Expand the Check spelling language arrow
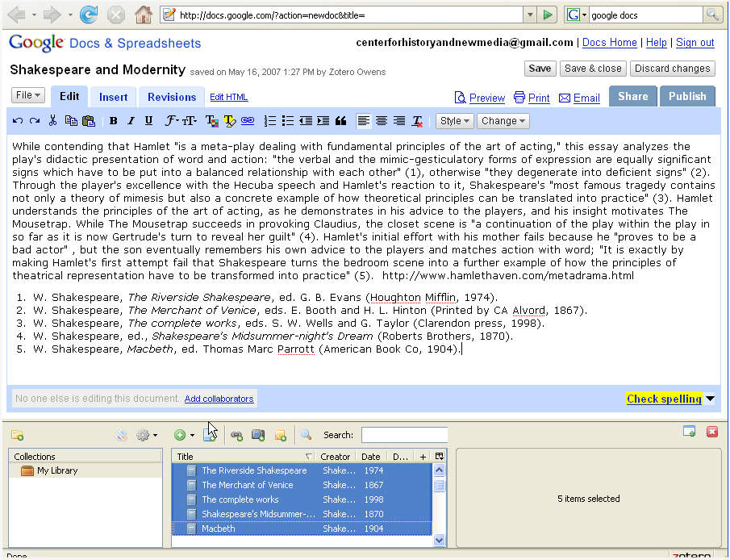This screenshot has height=560, width=730. pos(710,399)
